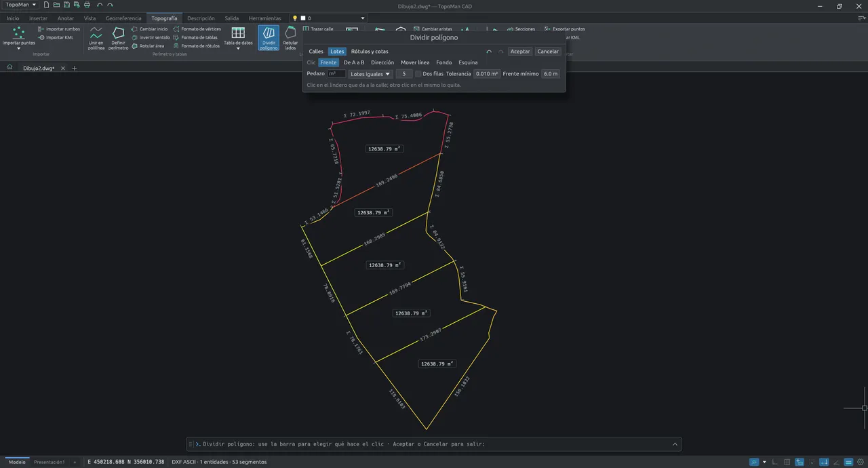Choose the Rotular lados tool
This screenshot has height=468, width=868.
pos(290,38)
